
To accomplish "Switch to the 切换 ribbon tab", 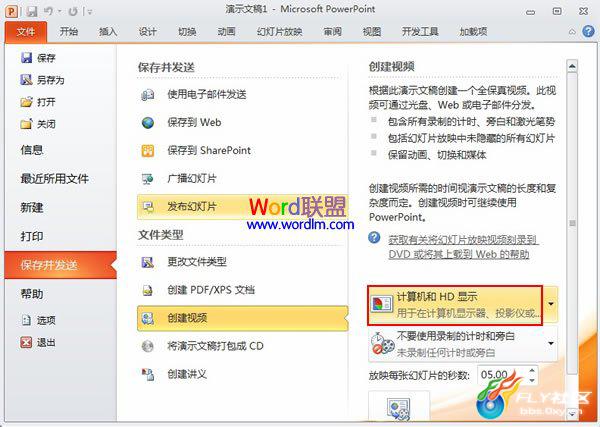I will pos(187,31).
